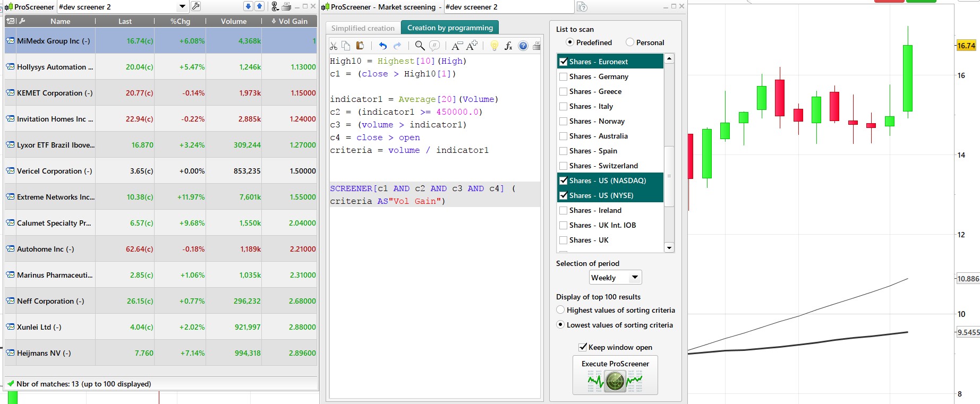Select the Personal list radio button
The width and height of the screenshot is (980, 404).
coord(630,42)
